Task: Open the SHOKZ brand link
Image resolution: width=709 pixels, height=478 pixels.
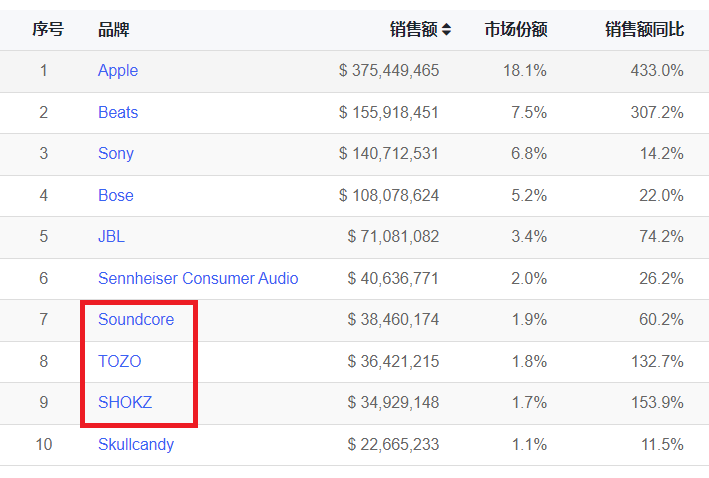Action: coord(125,403)
